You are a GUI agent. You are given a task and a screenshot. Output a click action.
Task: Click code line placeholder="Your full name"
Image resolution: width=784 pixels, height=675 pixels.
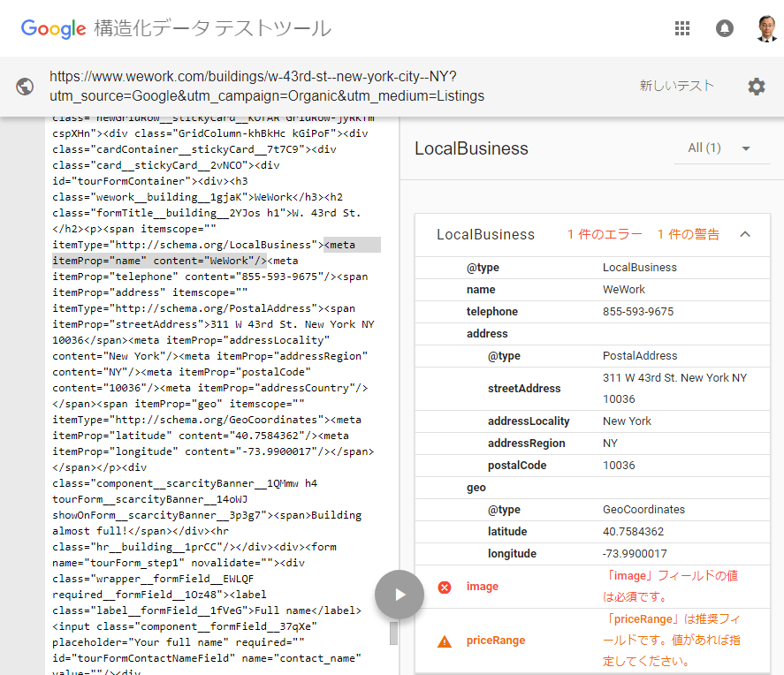[178, 642]
